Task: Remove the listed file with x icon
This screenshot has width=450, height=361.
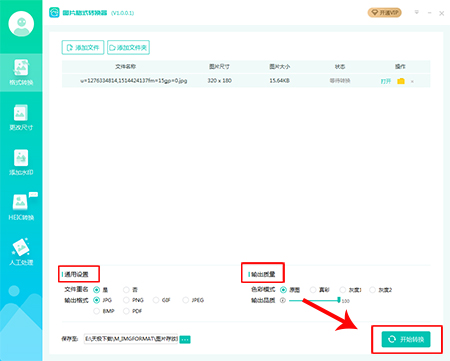Action: tap(412, 81)
